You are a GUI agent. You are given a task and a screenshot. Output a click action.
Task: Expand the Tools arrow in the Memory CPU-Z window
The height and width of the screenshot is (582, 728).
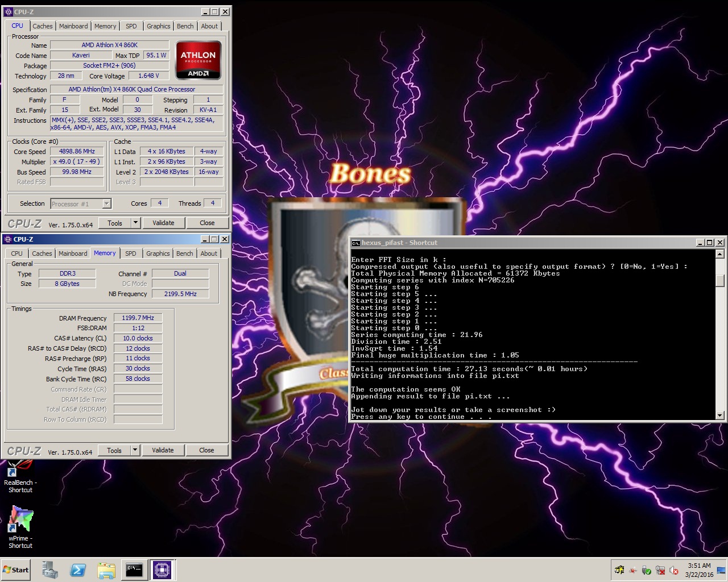tap(135, 451)
